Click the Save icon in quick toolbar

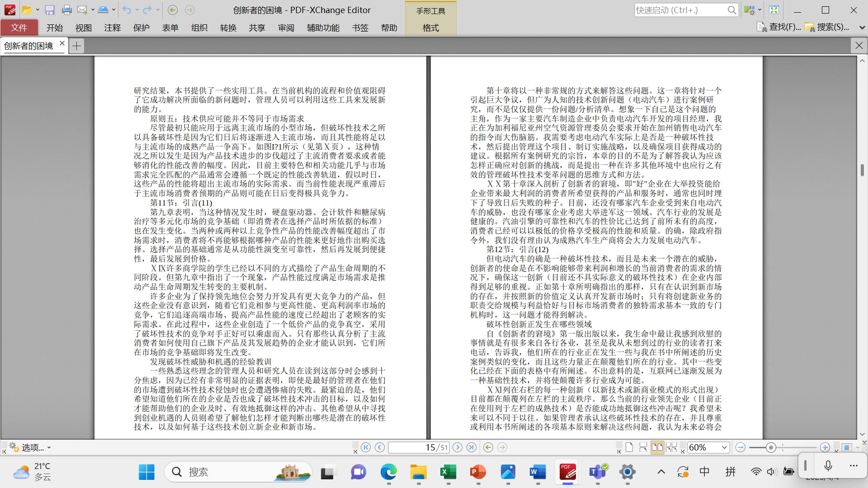pyautogui.click(x=50, y=10)
